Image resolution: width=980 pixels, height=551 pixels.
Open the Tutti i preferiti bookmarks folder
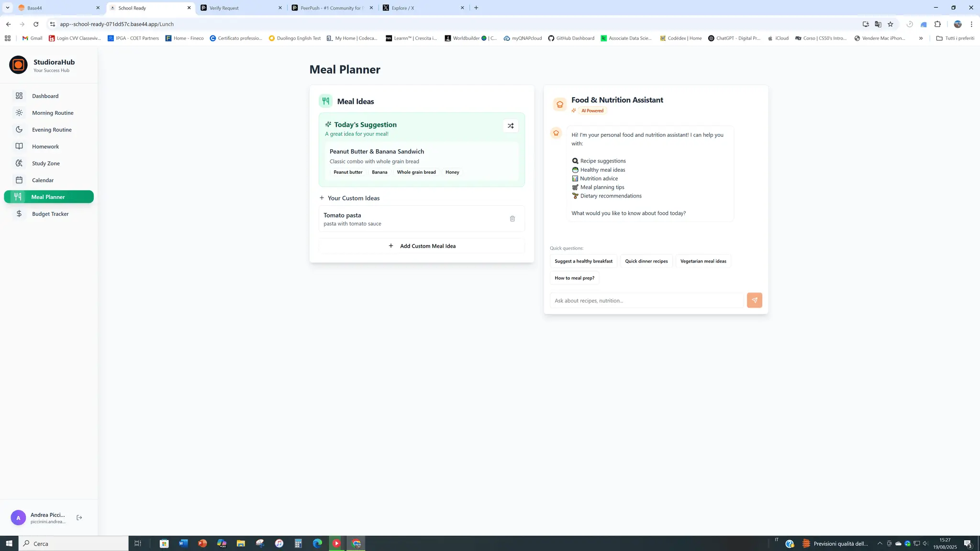coord(955,38)
